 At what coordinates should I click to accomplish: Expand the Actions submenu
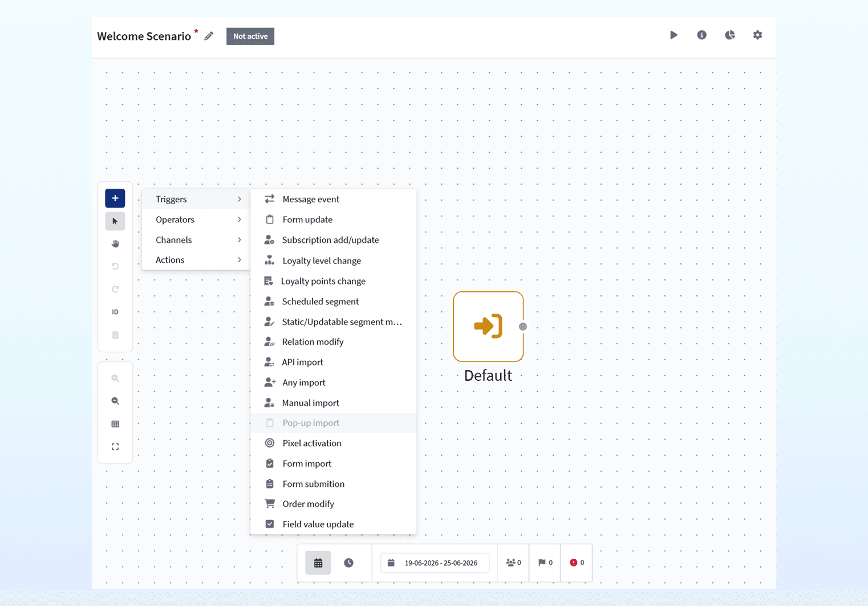click(196, 260)
